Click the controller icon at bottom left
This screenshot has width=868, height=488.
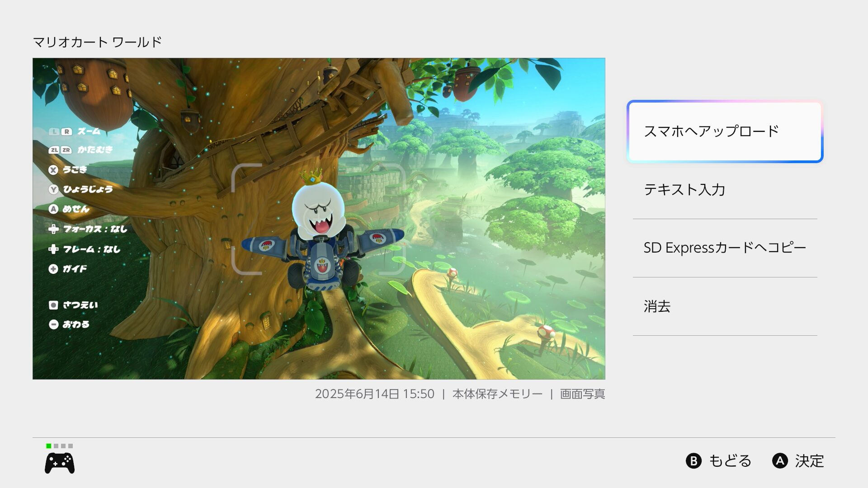point(60,464)
